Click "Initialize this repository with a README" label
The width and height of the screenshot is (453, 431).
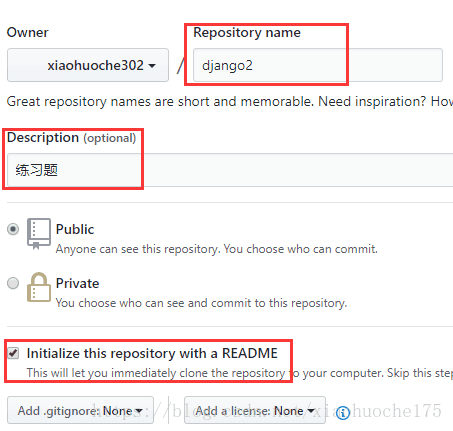[x=152, y=353]
